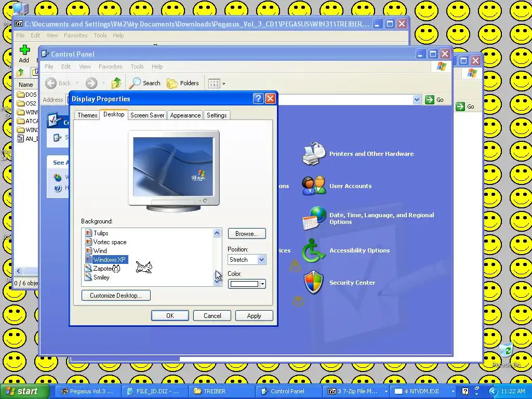Switch to the Themes tab

tap(87, 115)
